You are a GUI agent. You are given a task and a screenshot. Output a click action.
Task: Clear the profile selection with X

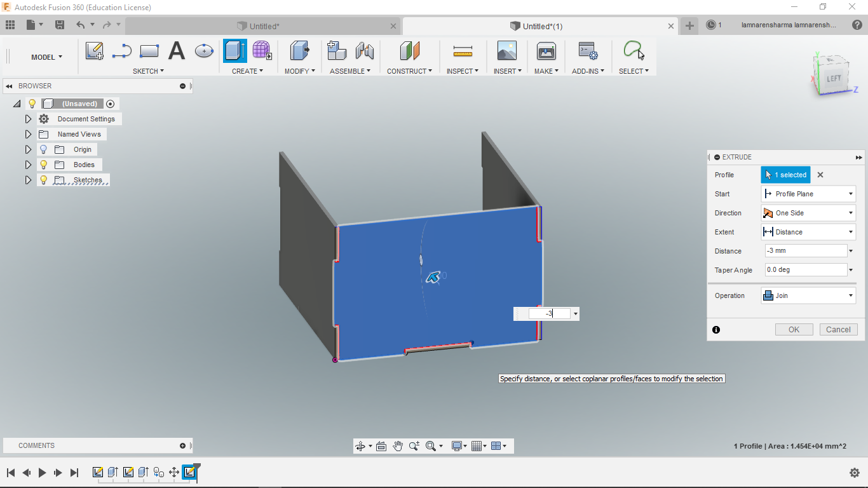(820, 175)
